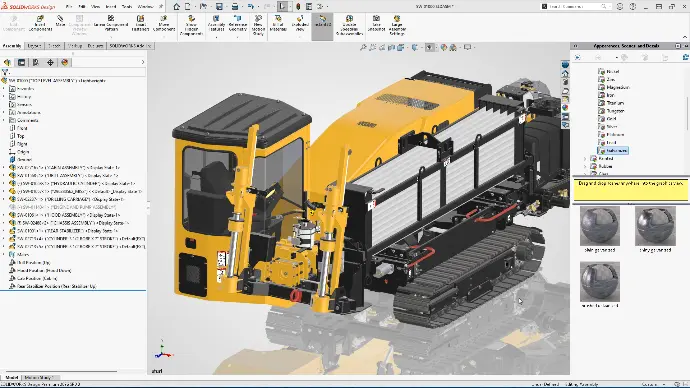Click the Apply Scene icon
The width and height of the screenshot is (690, 388).
click(x=453, y=47)
